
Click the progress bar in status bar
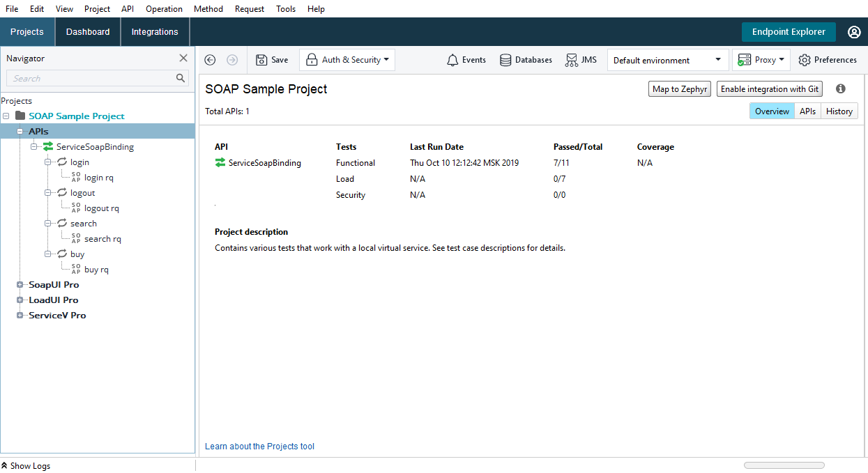click(x=784, y=465)
